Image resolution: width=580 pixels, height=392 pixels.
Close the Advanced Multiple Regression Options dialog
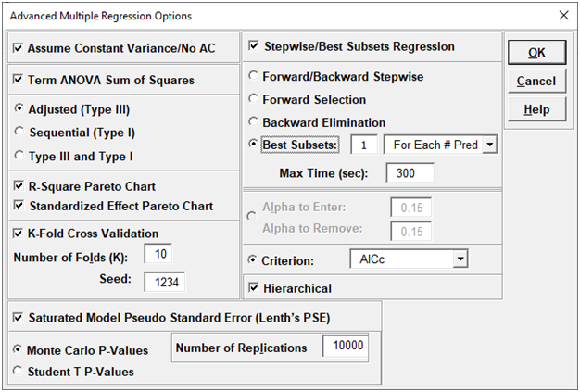(563, 16)
